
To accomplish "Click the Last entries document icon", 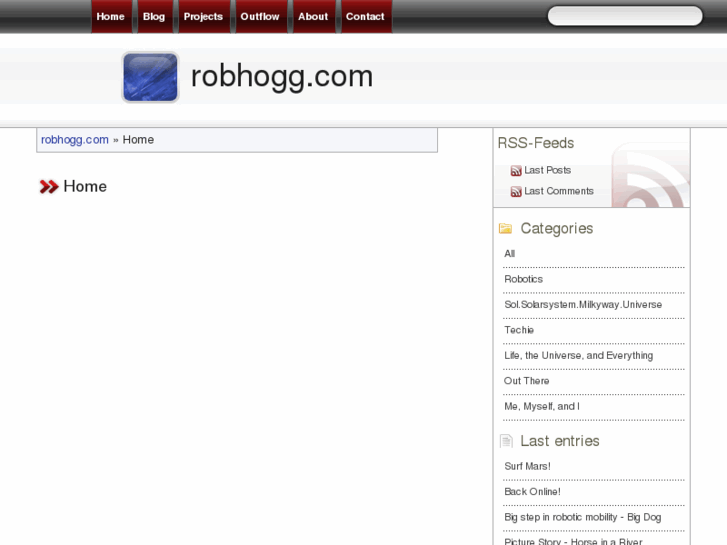I will point(506,441).
